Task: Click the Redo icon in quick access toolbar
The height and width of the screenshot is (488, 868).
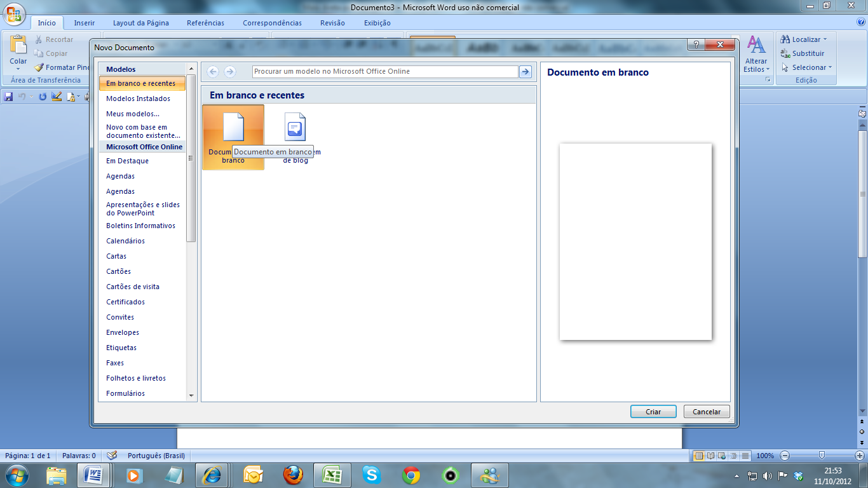Action: (x=43, y=97)
